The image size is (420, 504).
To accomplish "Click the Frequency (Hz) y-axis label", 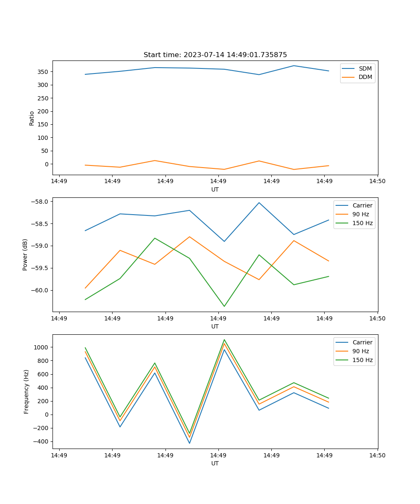I will click(x=26, y=391).
